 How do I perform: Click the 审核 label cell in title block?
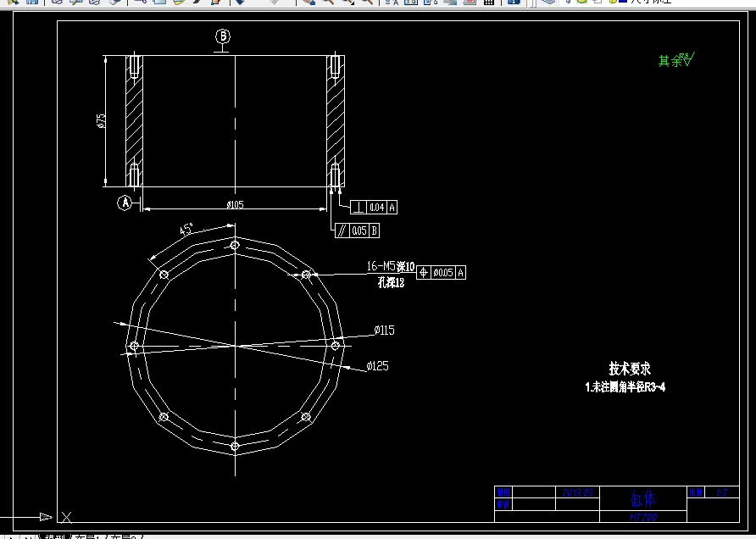click(503, 504)
